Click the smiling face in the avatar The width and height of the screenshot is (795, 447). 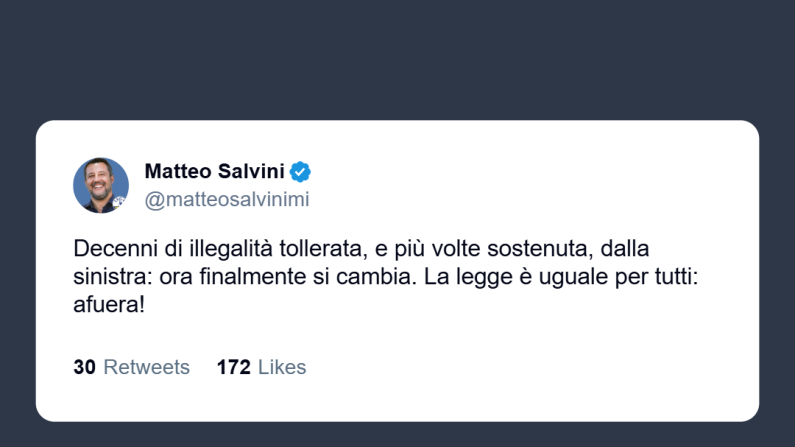coord(99,181)
